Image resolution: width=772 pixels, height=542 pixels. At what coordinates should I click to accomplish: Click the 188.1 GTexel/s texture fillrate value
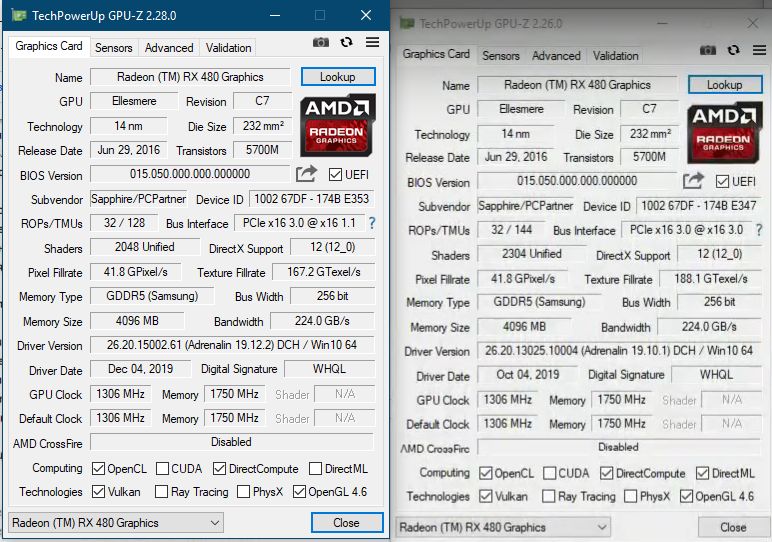point(710,279)
